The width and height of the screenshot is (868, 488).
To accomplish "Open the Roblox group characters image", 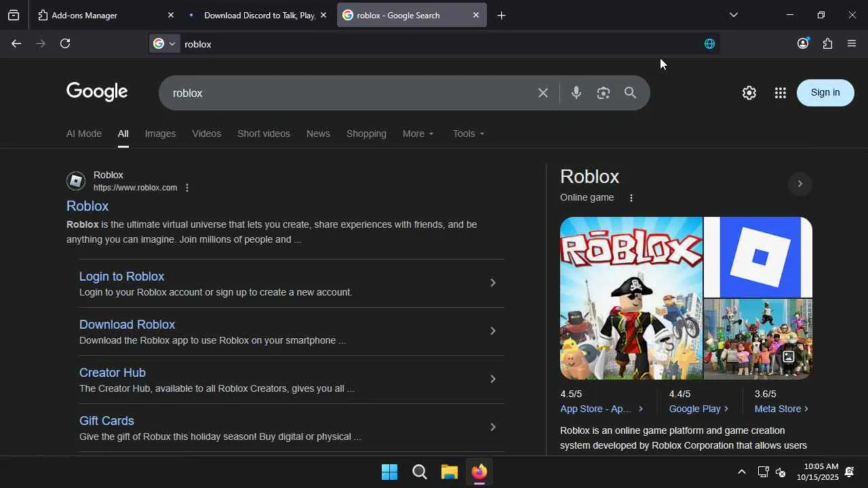I will [758, 340].
